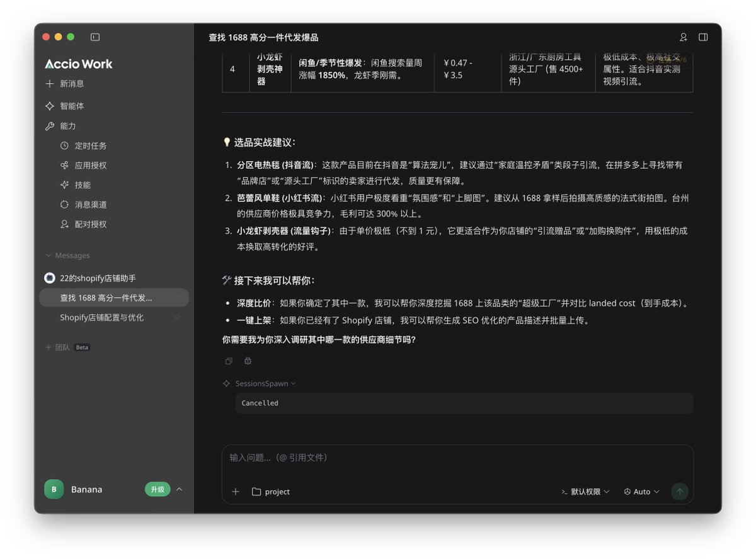Image resolution: width=756 pixels, height=559 pixels.
Task: Click the conversation title 查找 1688 高分一件代发爆品
Action: click(263, 38)
